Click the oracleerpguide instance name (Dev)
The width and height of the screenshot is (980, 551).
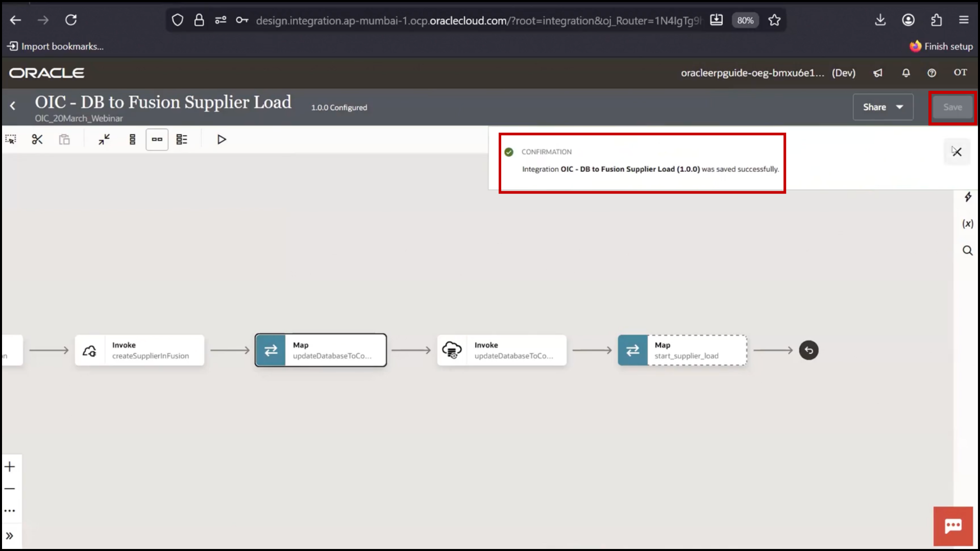(x=768, y=73)
